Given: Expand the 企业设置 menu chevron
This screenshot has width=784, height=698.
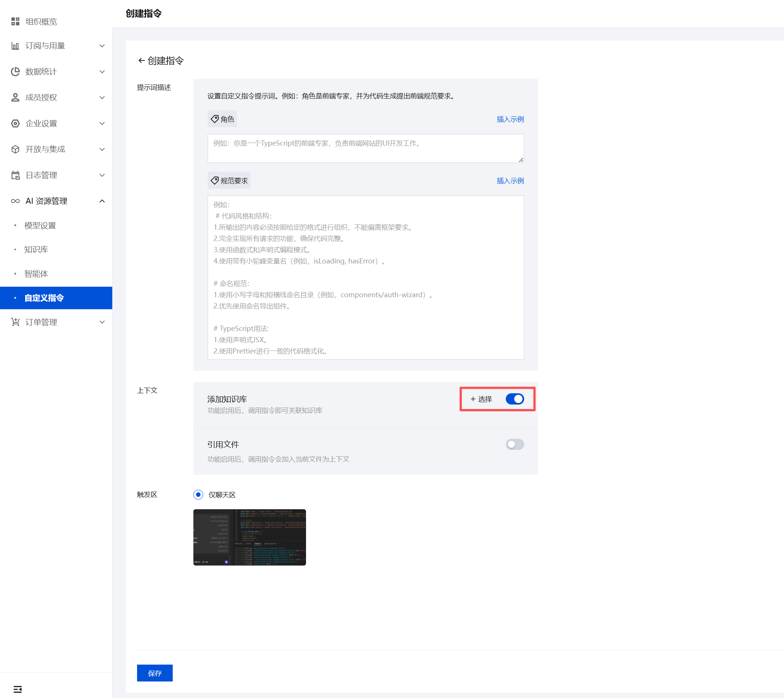Looking at the screenshot, I should [x=102, y=123].
